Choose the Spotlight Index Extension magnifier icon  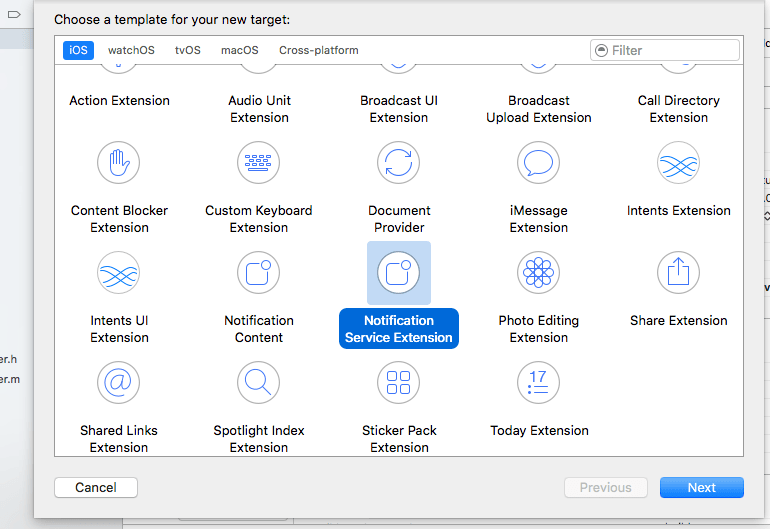(259, 382)
